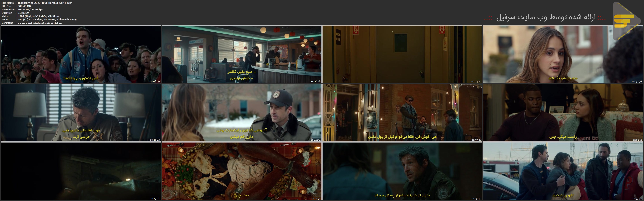The height and width of the screenshot is (201, 644).
Task: Click the file name Thanksgiving.2023.480p.HardSub.SerFil.mp4
Action: (x=45, y=3)
